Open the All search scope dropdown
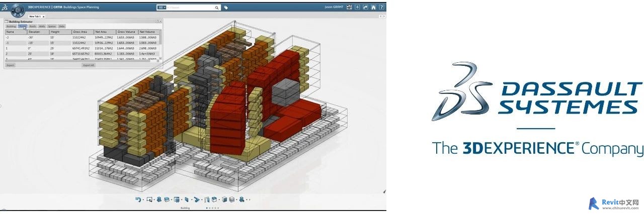Image resolution: width=644 pixels, height=214 pixels. (162, 8)
